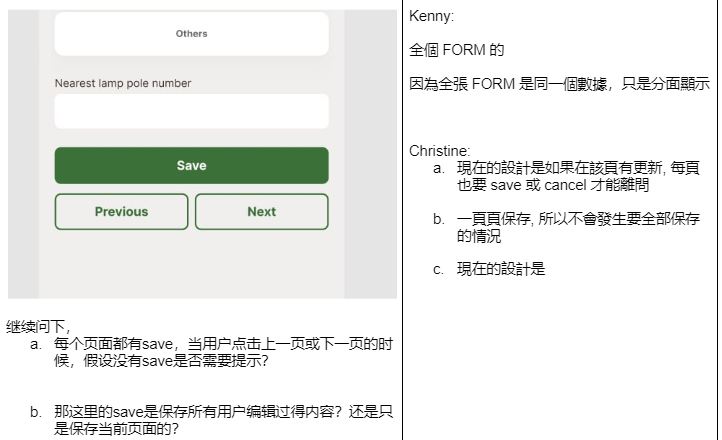
Task: Place cursor at Christine's unfinished item c
Action: (500, 269)
